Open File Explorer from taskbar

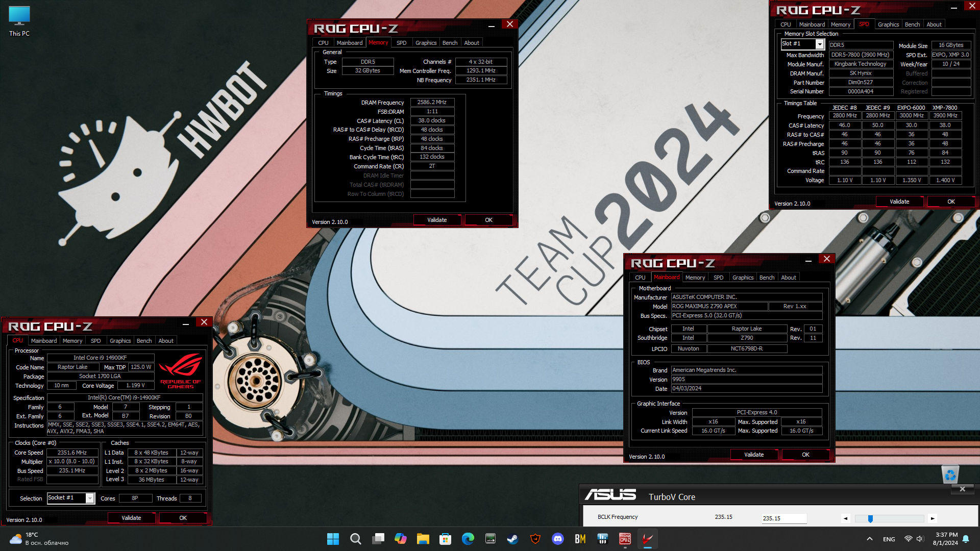pos(423,539)
